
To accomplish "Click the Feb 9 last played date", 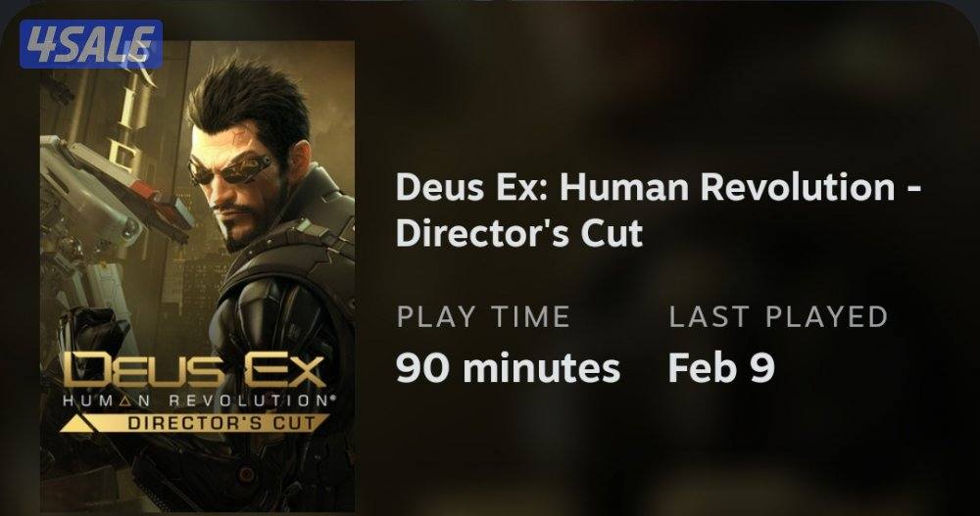I will coord(722,367).
